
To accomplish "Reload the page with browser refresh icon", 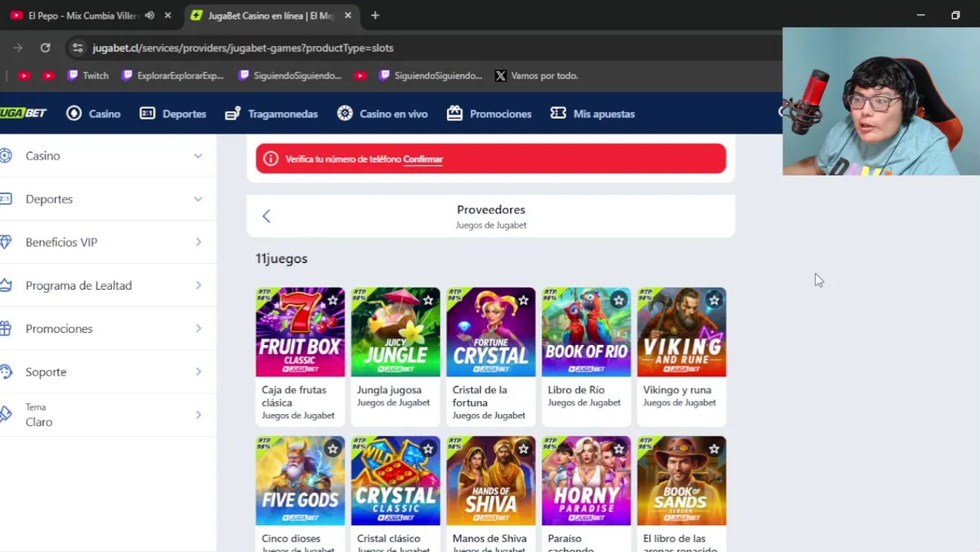I will tap(45, 48).
